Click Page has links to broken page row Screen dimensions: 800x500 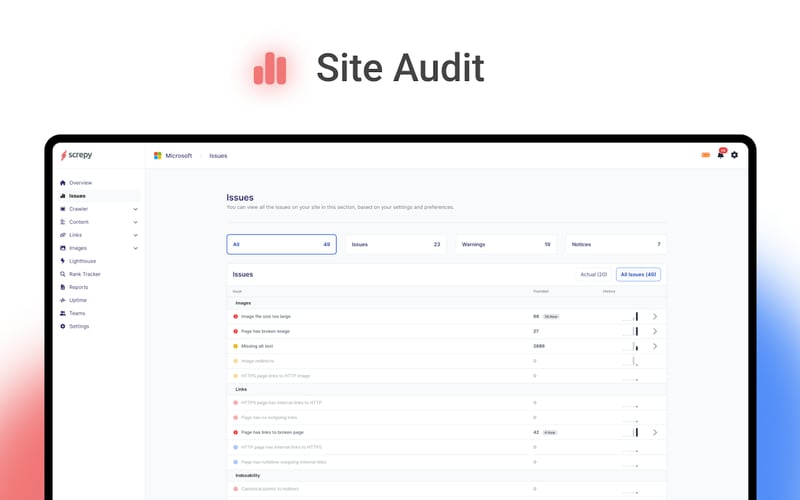point(447,432)
